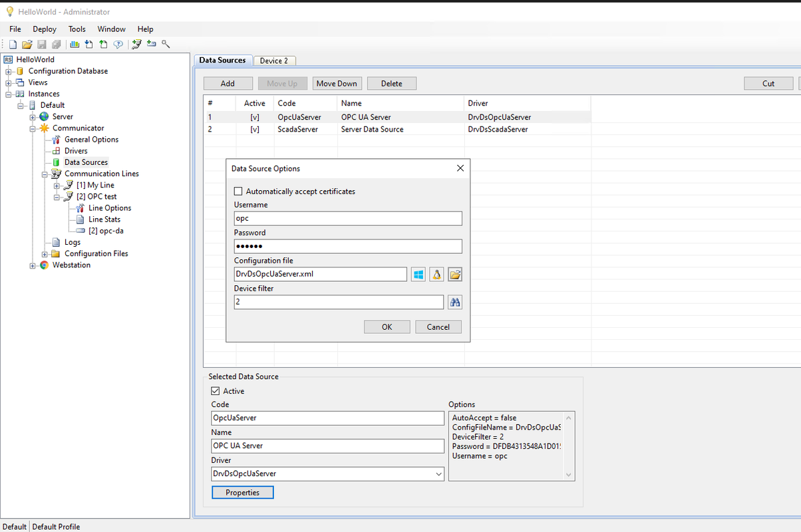Click the magic wand wizard toolbar icon
The height and width of the screenshot is (532, 801).
[x=166, y=45]
